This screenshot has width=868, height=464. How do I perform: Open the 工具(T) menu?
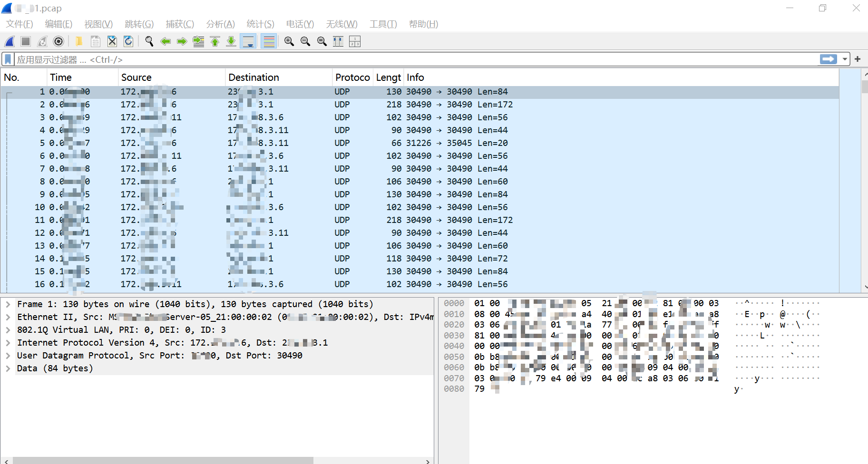click(x=383, y=24)
